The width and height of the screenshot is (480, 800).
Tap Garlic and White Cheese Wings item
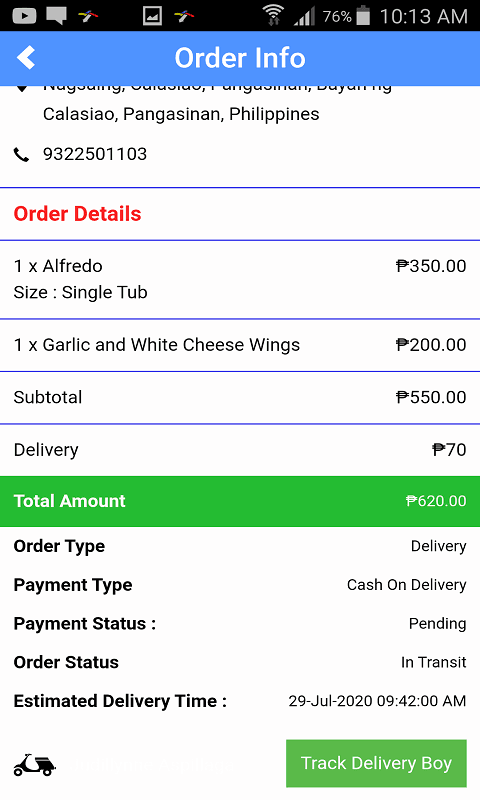240,345
